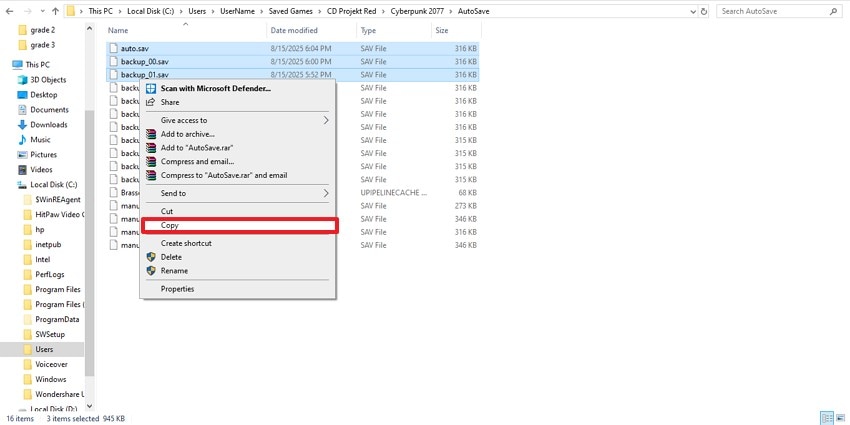Click the Documents icon in sidebar

click(22, 110)
